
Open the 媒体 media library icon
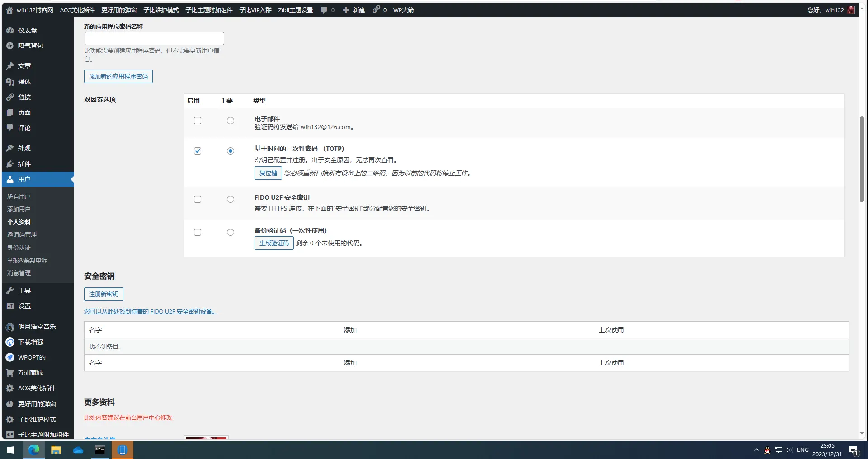click(10, 82)
